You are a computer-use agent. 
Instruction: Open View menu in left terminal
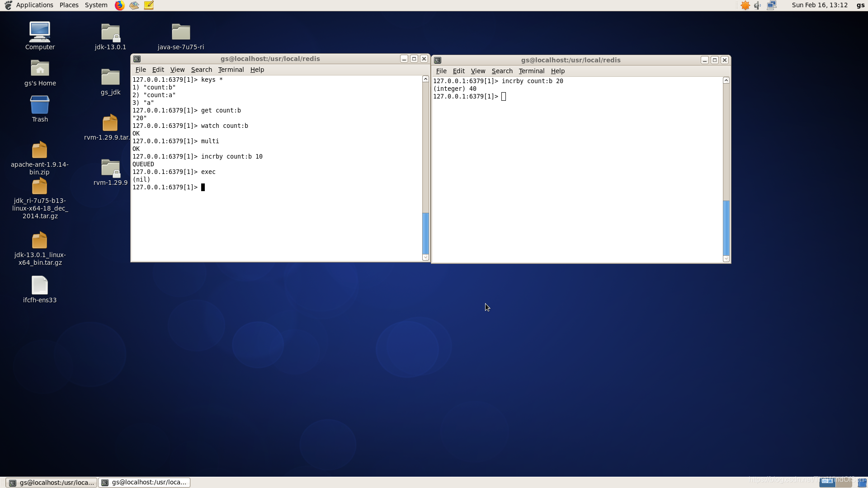177,70
